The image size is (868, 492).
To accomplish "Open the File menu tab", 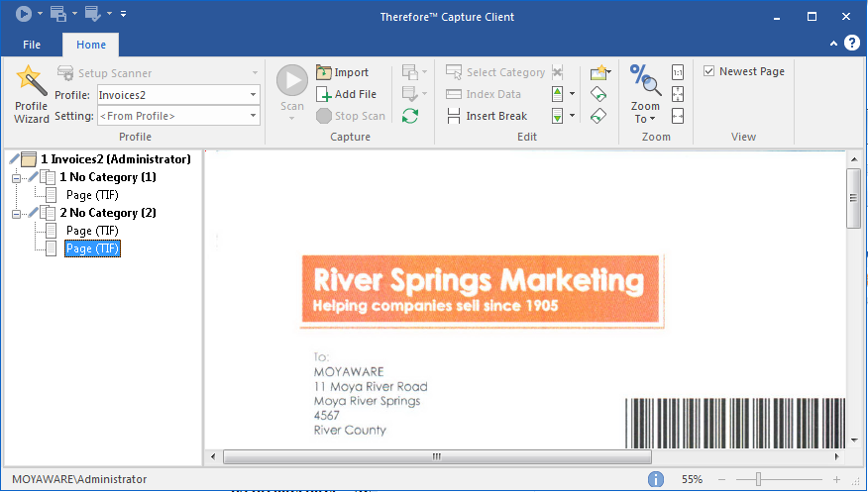I will click(32, 45).
